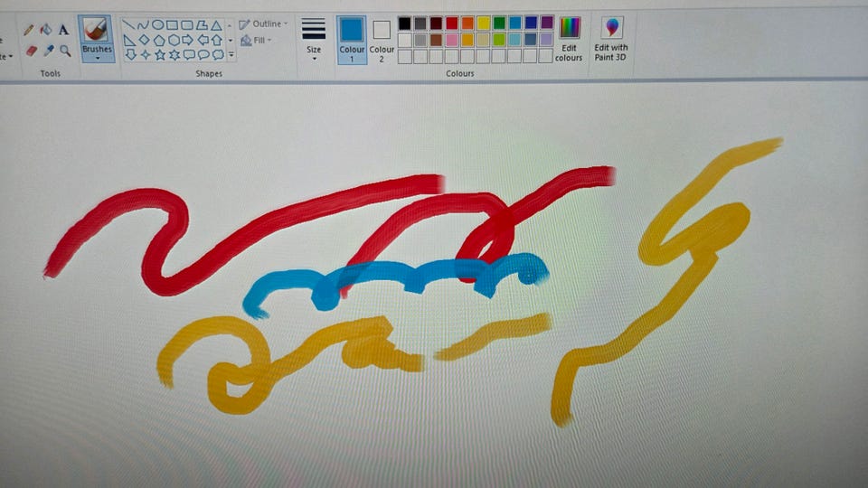Pick the Oval callout shape
The image size is (868, 488).
[203, 54]
